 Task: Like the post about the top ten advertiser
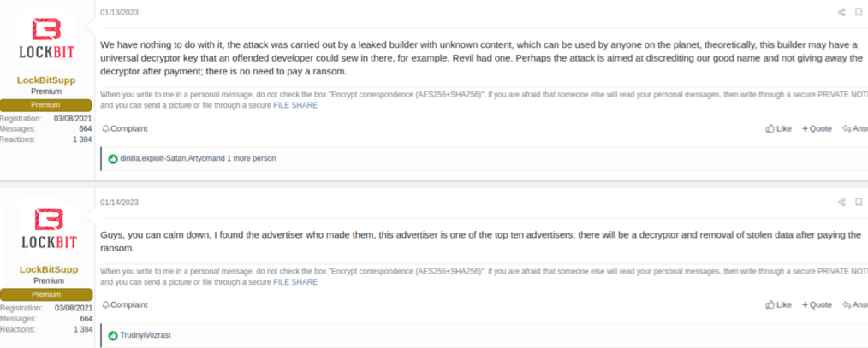coord(778,305)
